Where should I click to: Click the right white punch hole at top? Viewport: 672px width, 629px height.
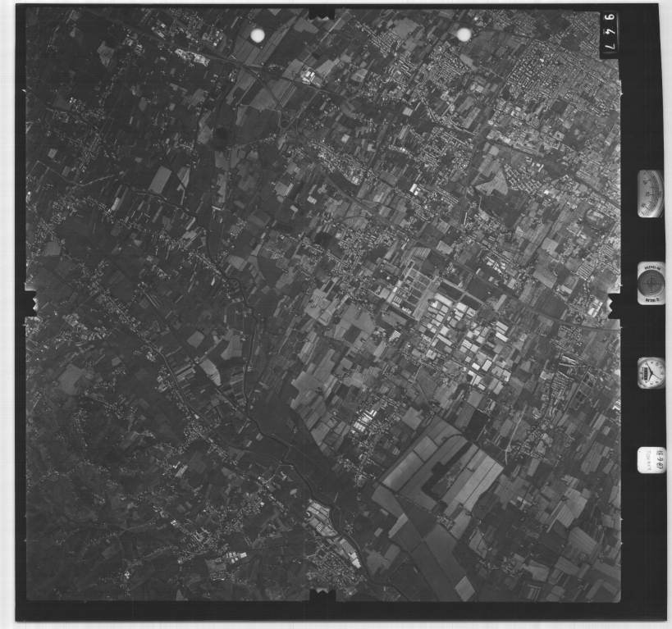pyautogui.click(x=464, y=34)
